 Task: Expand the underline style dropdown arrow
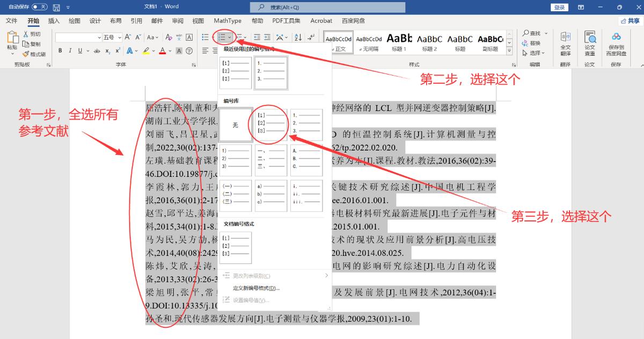tap(87, 51)
